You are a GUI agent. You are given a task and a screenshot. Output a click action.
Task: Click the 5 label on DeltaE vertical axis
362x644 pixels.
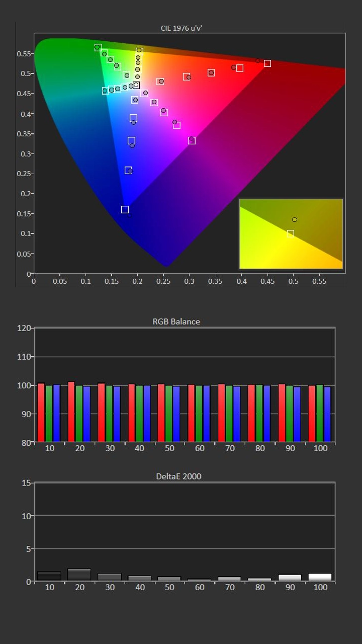tap(29, 548)
